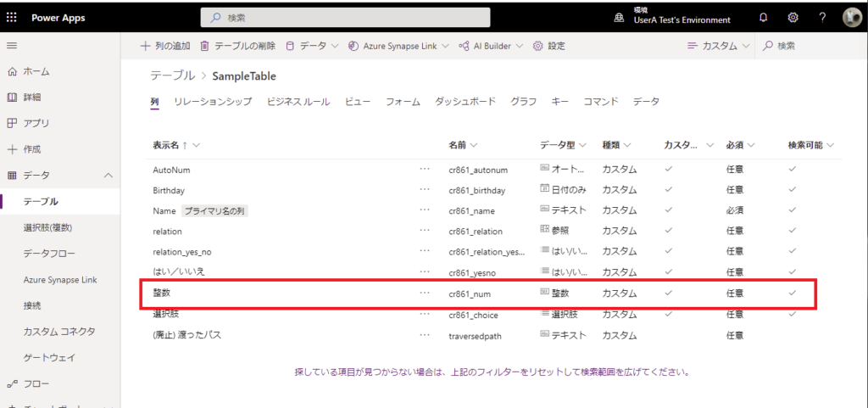Open more options for relation row
The width and height of the screenshot is (868, 408).
[425, 231]
